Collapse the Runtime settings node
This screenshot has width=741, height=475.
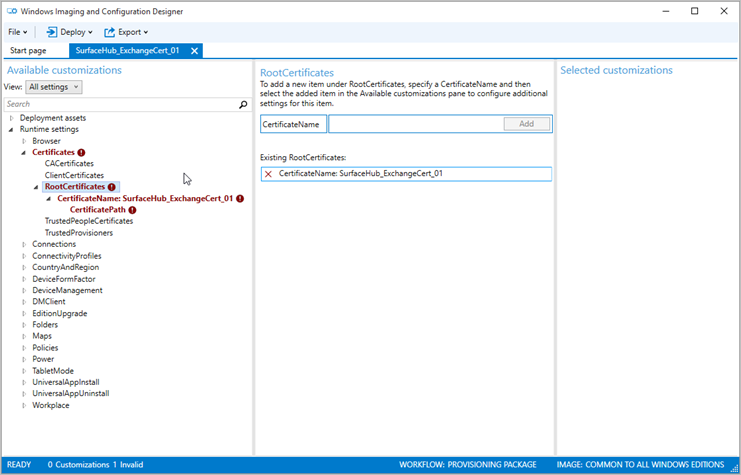coord(11,129)
